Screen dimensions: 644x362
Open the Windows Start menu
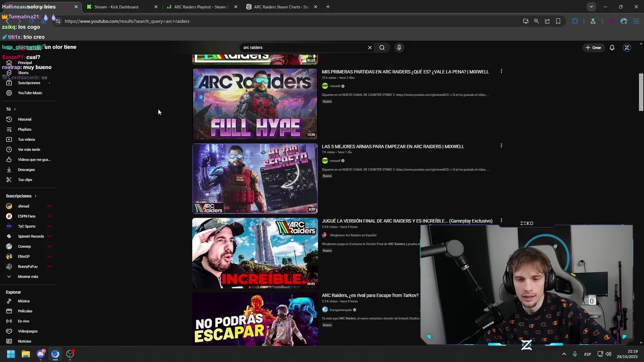point(11,354)
